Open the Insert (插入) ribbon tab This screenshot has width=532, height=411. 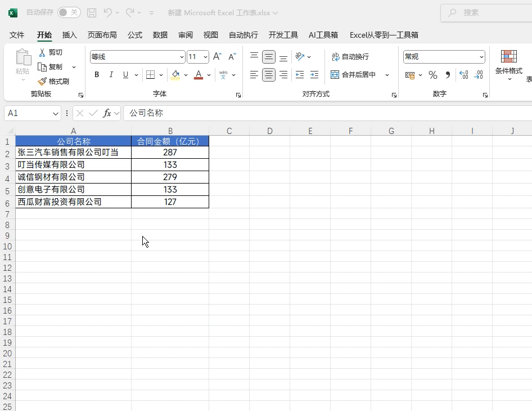point(69,35)
